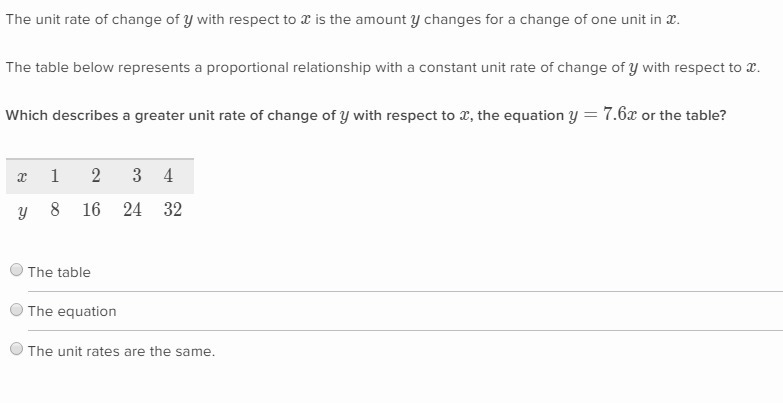Image resolution: width=783 pixels, height=403 pixels.
Task: Click the y value 16 in the table
Action: [91, 209]
